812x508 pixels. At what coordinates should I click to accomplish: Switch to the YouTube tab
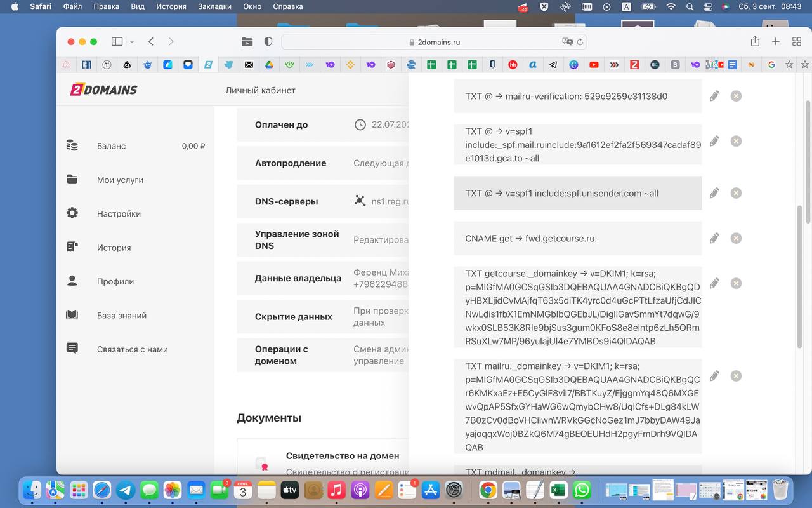(594, 64)
